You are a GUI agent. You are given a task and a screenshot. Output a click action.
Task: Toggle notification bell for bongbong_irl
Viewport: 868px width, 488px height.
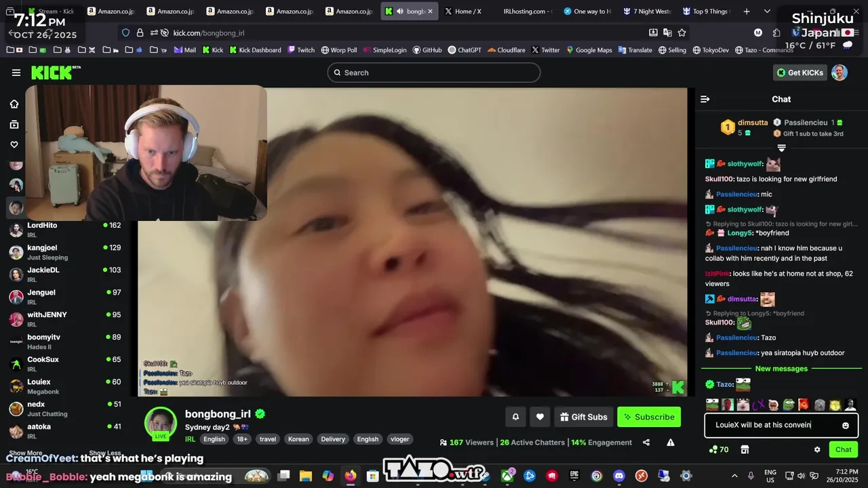(515, 417)
